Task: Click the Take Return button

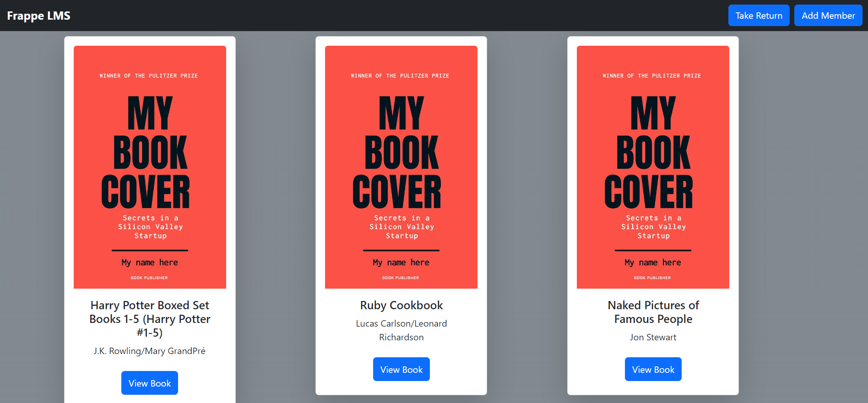Action: 759,16
